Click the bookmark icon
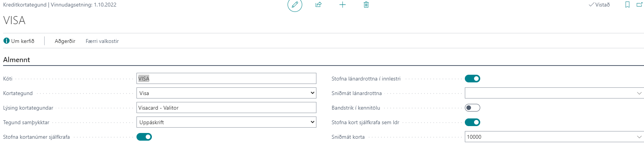Screen dimensions: 644x151 pos(627,5)
